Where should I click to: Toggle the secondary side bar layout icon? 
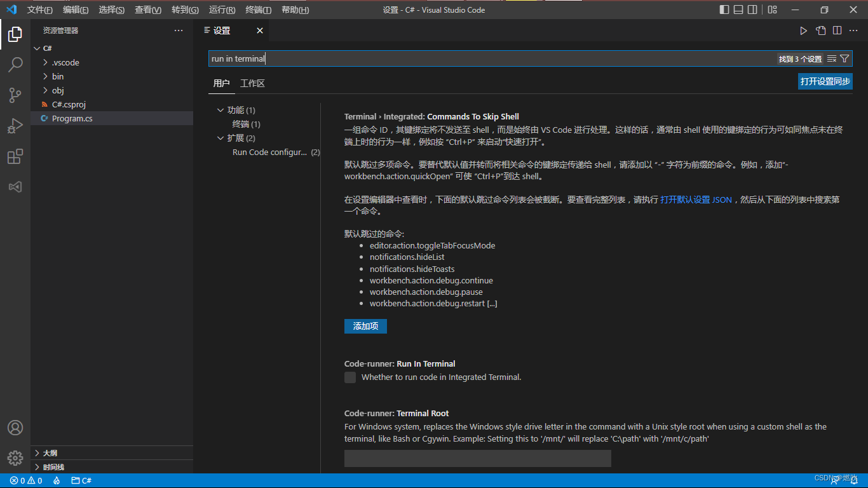point(752,10)
